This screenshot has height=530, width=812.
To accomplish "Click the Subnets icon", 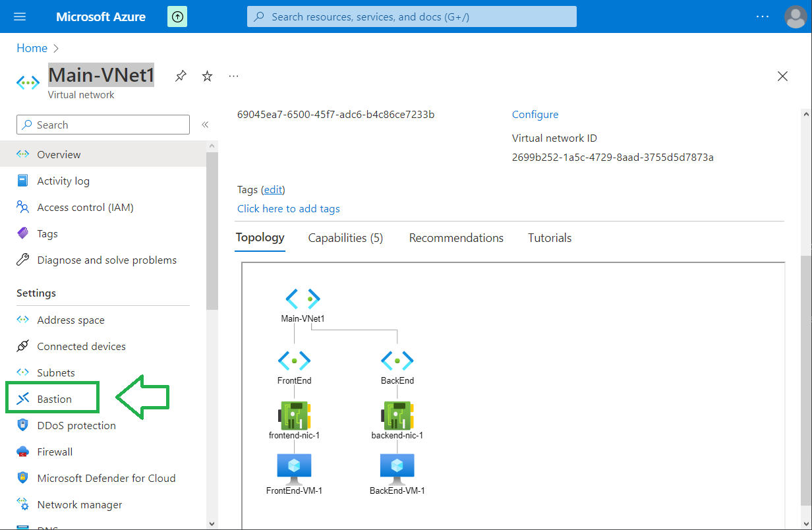I will 23,372.
